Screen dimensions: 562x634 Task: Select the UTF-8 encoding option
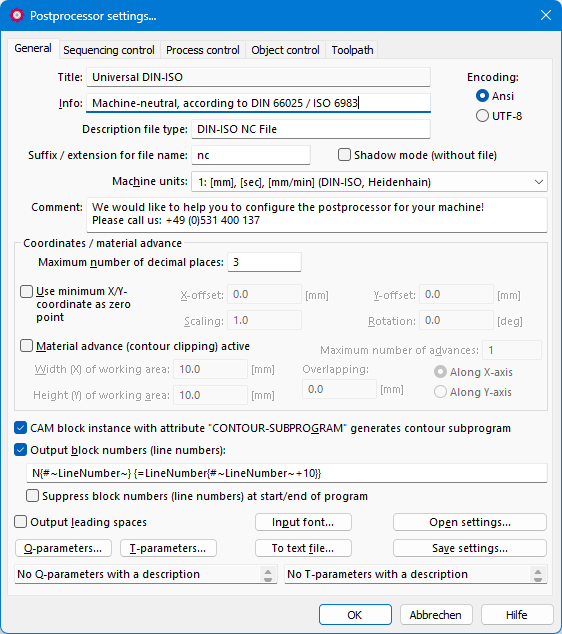(x=482, y=116)
